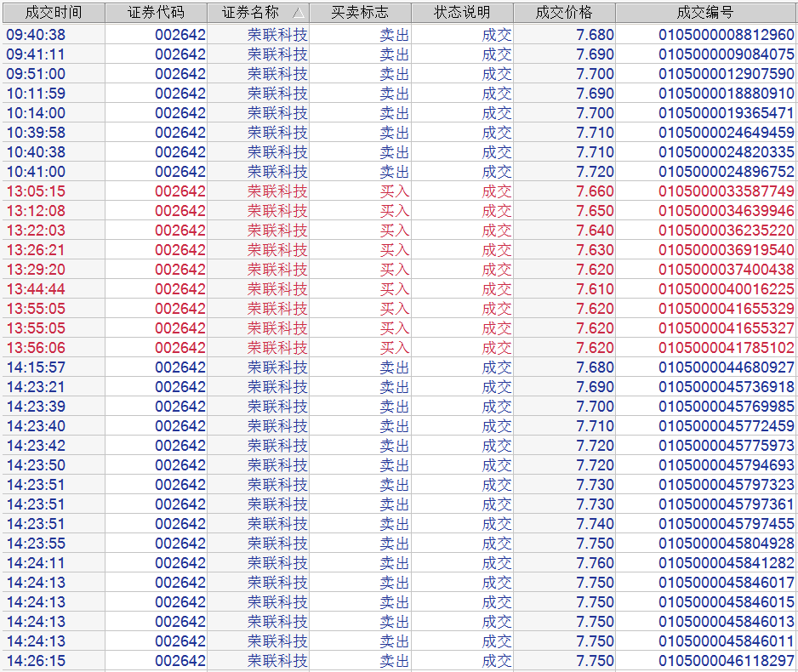Click price 7.740 in 14:23:51 row

click(595, 524)
